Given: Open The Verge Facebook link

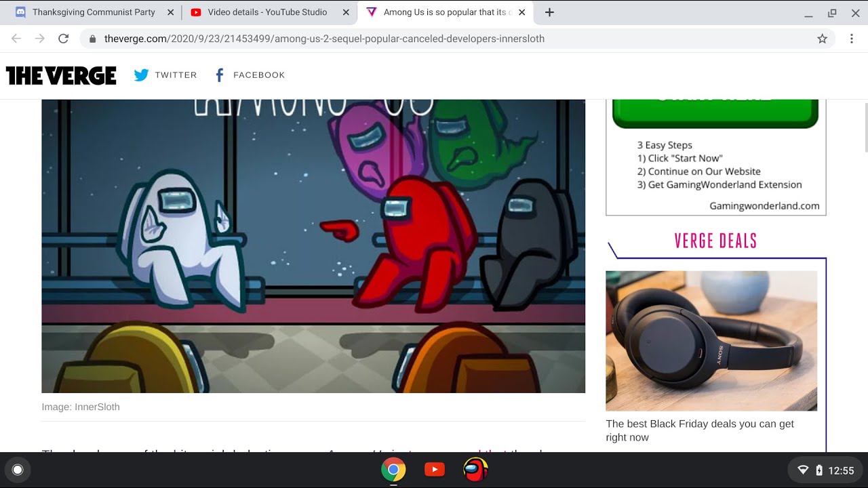Looking at the screenshot, I should click(249, 75).
